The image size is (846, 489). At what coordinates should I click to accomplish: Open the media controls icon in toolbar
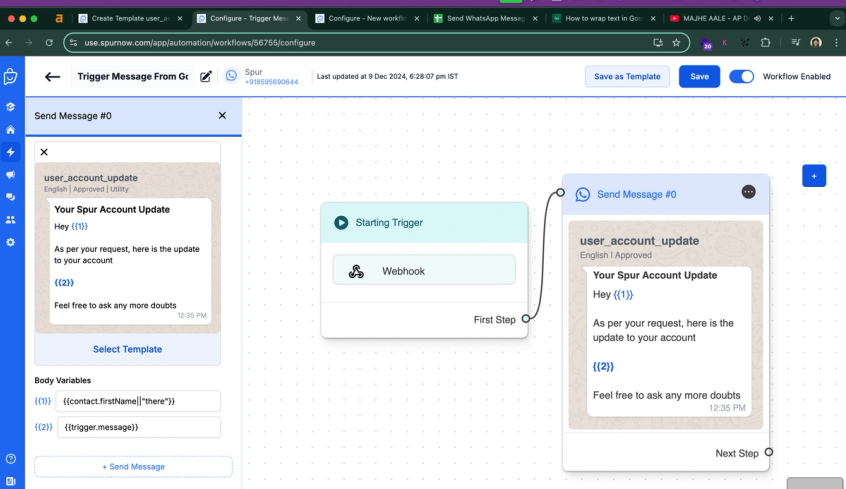point(795,43)
